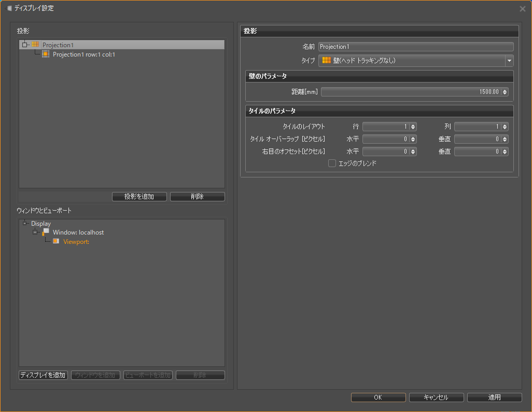Step the 行 tile layout spinner
The width and height of the screenshot is (532, 412).
pos(413,127)
